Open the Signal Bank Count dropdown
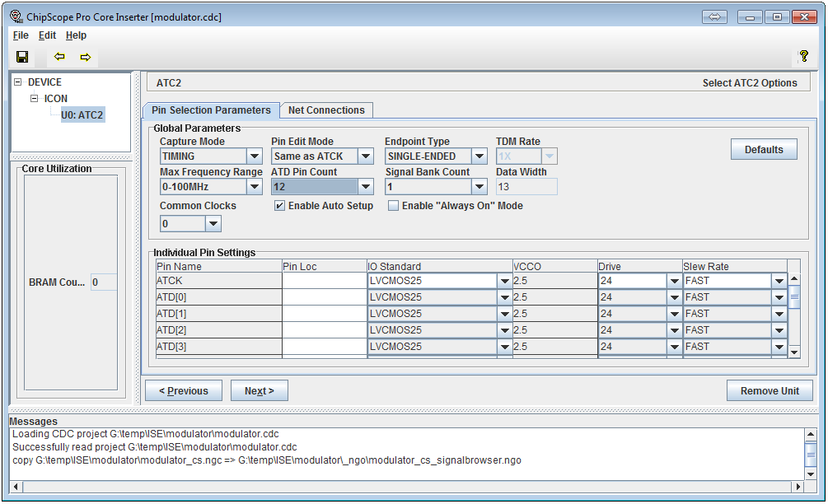The height and width of the screenshot is (504, 828). pos(479,187)
